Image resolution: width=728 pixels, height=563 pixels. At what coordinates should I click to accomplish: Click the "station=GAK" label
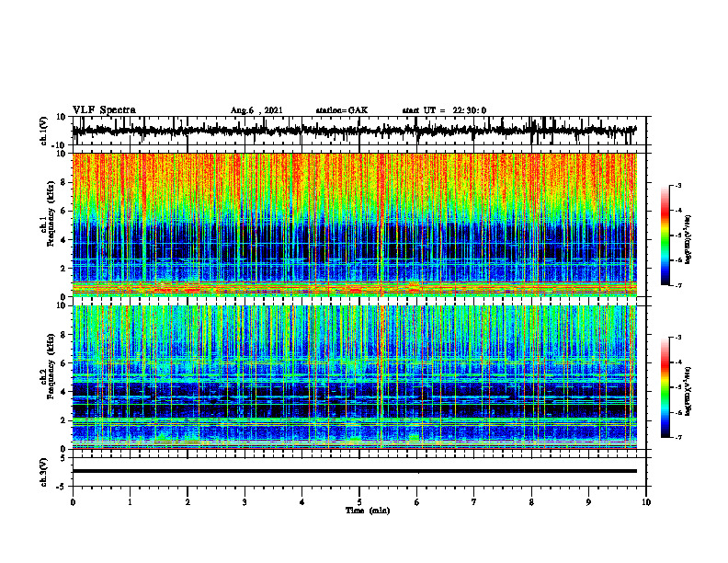click(x=342, y=110)
